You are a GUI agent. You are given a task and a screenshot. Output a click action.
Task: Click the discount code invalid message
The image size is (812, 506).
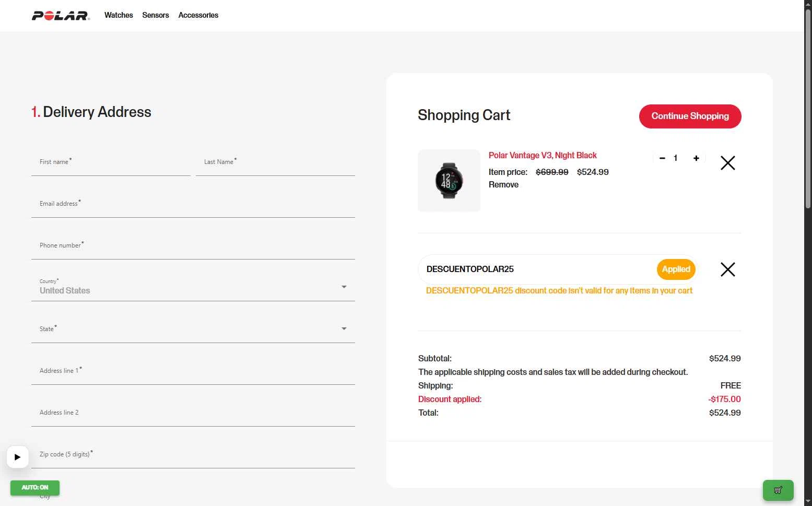[x=559, y=290]
